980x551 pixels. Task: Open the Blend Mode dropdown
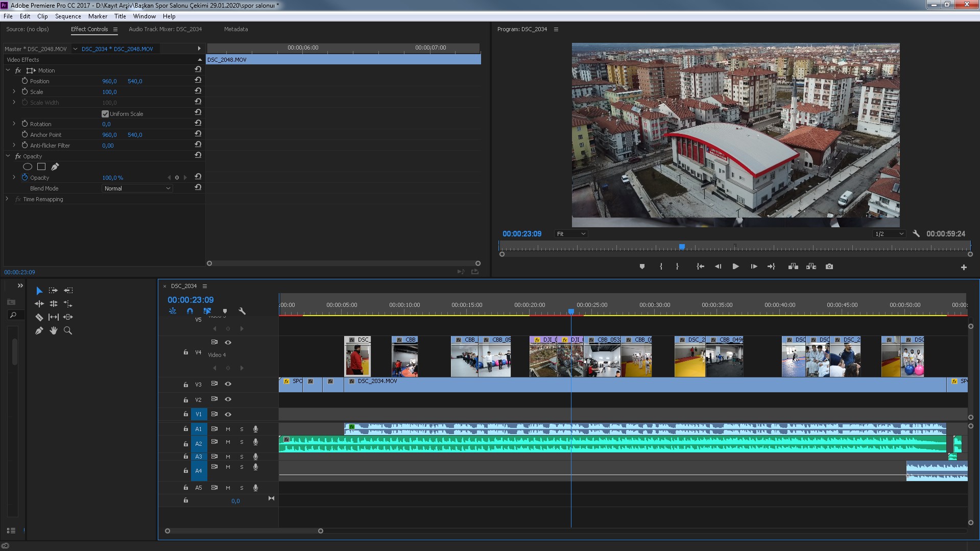click(x=137, y=188)
